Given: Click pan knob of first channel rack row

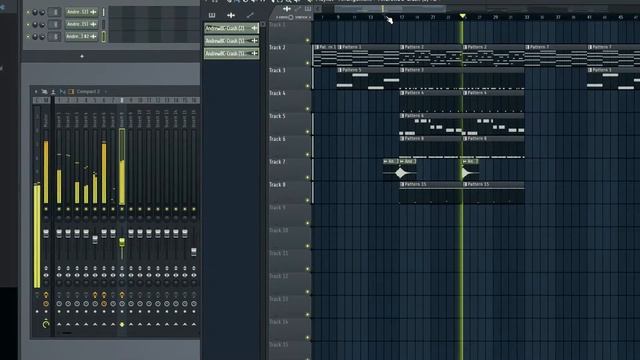Looking at the screenshot, I should tap(35, 12).
